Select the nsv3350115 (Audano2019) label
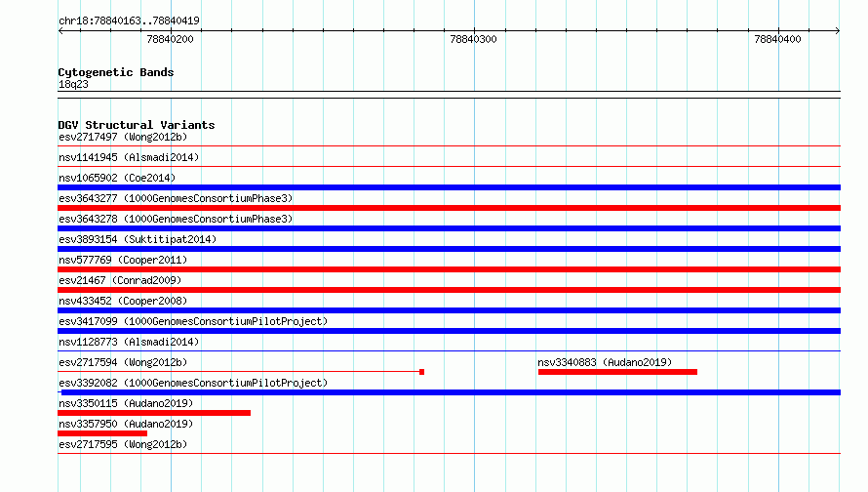This screenshot has width=868, height=492. click(126, 403)
